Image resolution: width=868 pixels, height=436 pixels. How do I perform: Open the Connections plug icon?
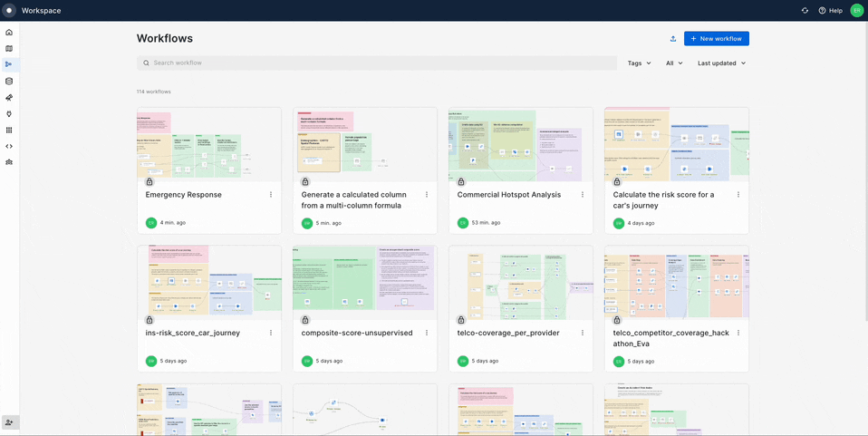9,114
